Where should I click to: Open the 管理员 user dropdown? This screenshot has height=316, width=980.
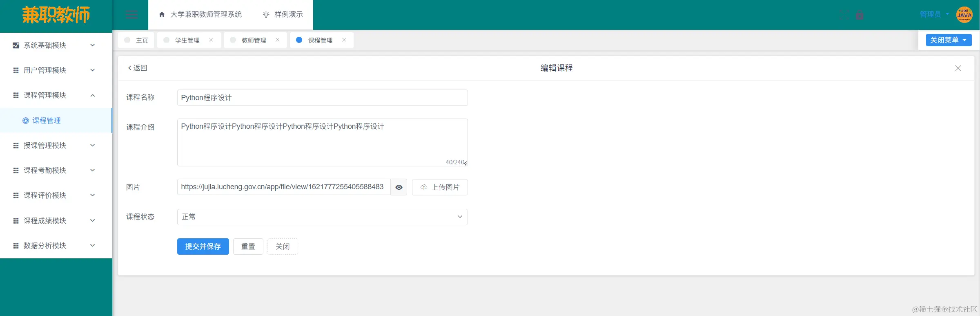[935, 14]
